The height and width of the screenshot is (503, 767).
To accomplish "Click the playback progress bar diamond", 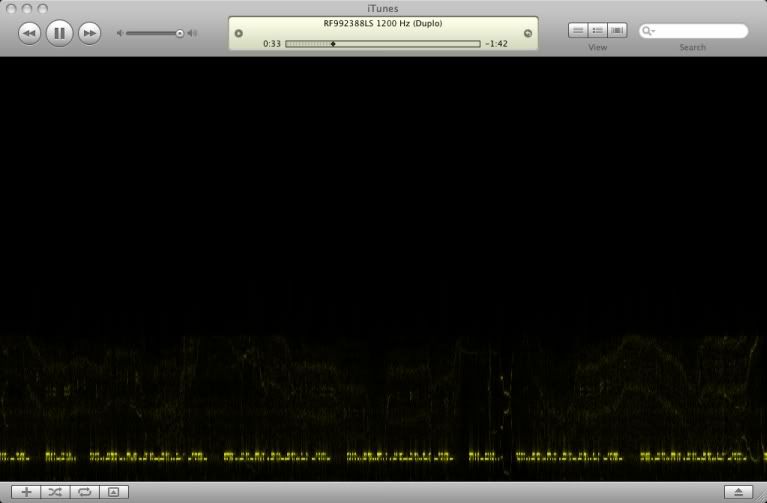I will click(333, 44).
